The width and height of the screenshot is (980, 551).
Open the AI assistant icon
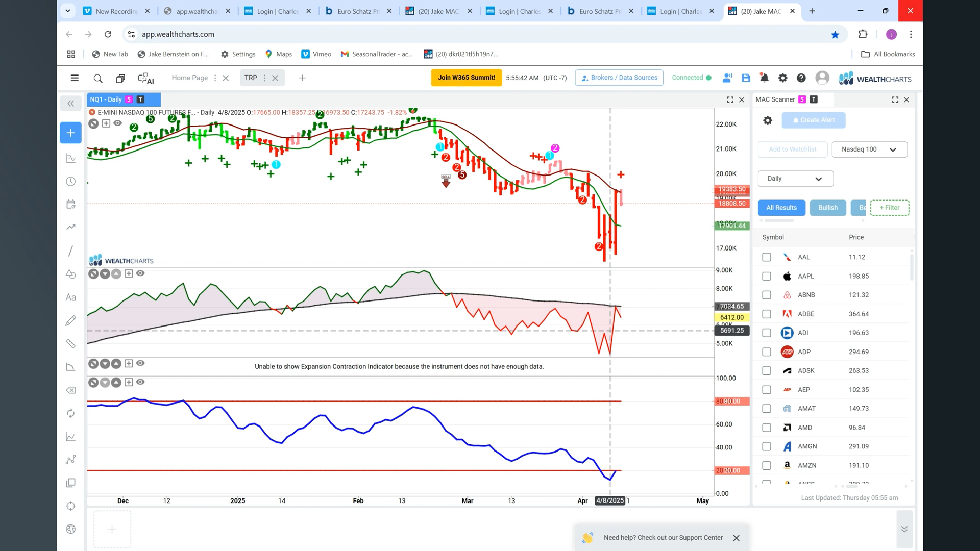pos(146,78)
